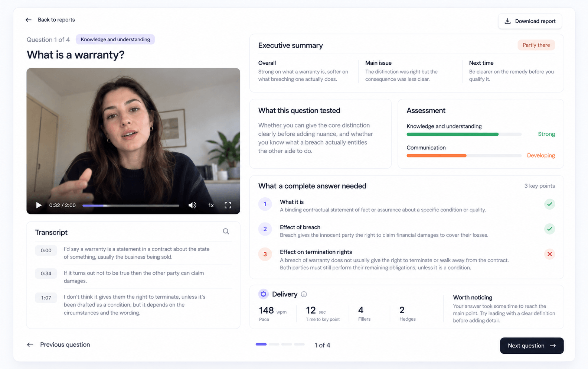The height and width of the screenshot is (369, 588).
Task: Open video in fullscreen mode
Action: (x=228, y=205)
